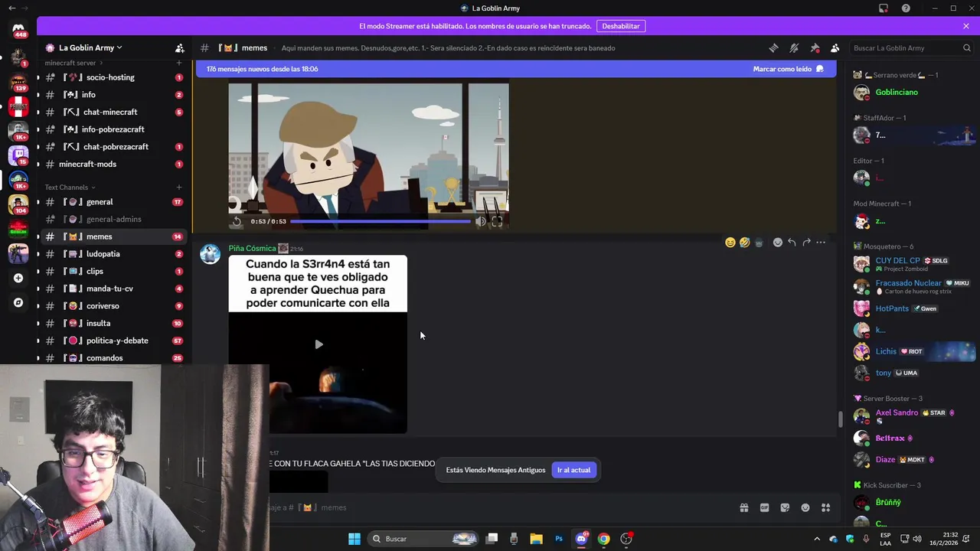Reply to message with arrow icon
This screenshot has height=551, width=980.
click(x=792, y=243)
